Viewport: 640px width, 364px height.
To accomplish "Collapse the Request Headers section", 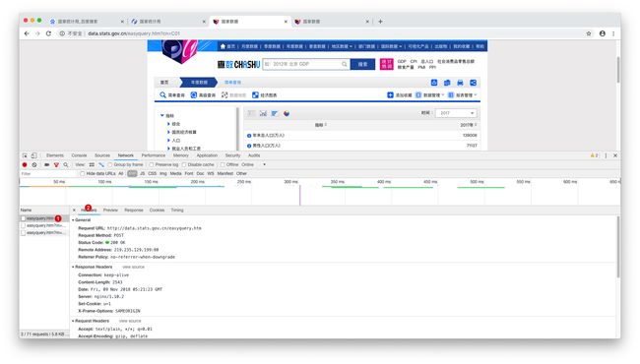I will (x=73, y=321).
